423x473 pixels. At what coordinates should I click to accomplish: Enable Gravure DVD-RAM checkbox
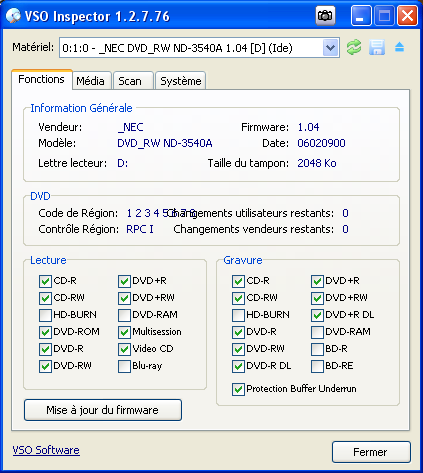click(x=317, y=332)
